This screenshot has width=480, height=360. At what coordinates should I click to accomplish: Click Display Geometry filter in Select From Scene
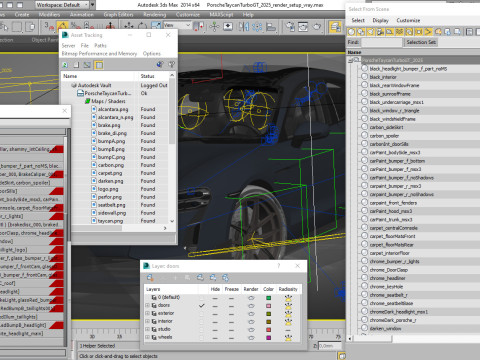coord(351,32)
